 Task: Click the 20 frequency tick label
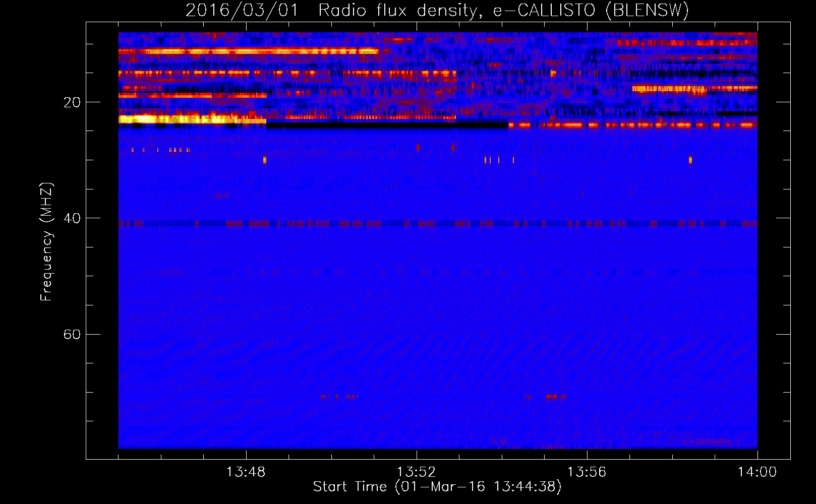pos(72,102)
